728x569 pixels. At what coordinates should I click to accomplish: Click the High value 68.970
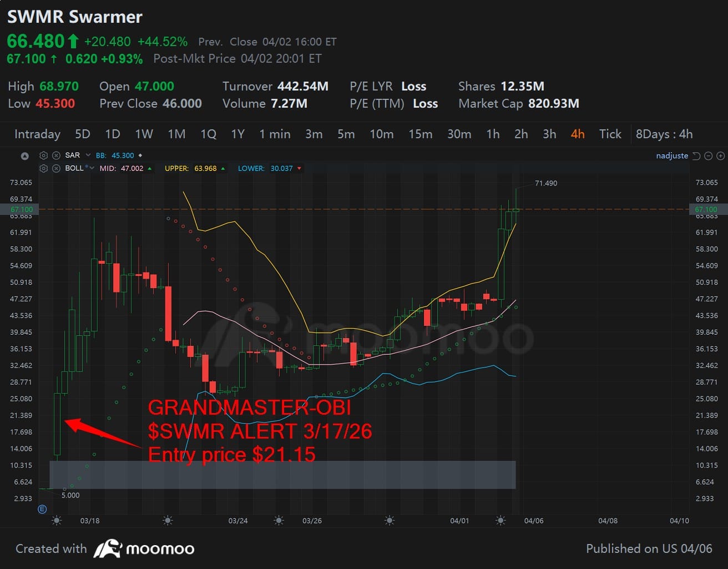(59, 87)
